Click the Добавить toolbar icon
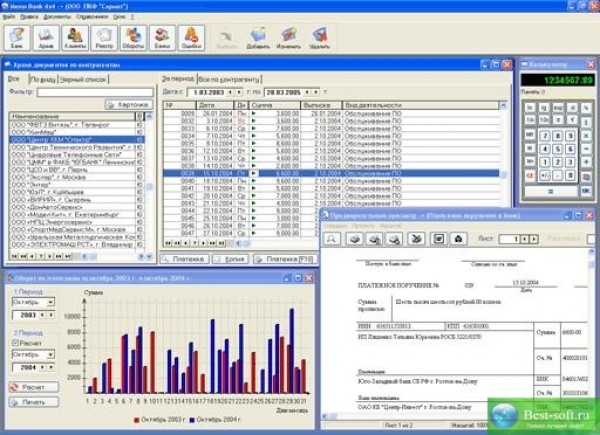 (258, 38)
